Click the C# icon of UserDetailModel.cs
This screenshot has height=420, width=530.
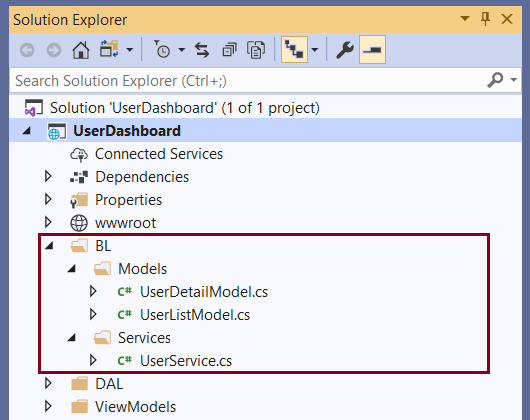coord(125,292)
